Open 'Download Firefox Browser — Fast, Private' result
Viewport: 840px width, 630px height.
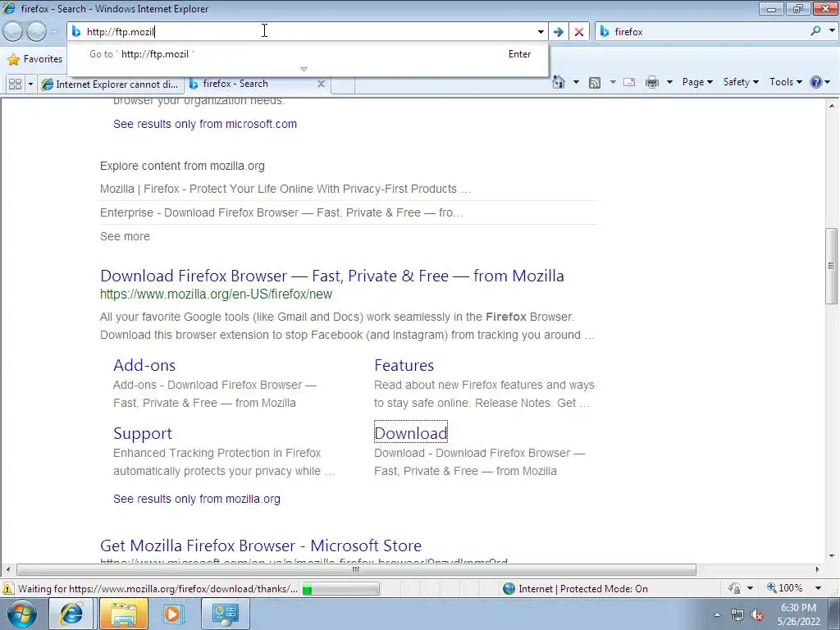(331, 276)
